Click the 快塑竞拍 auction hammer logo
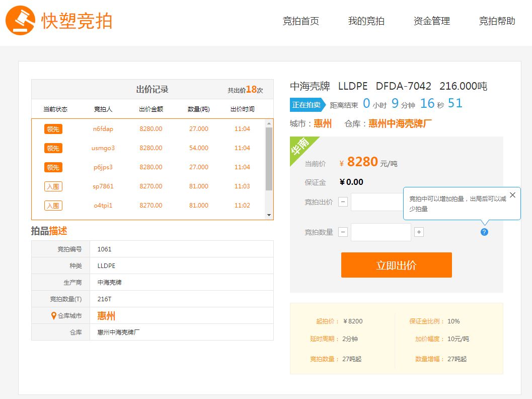The height and width of the screenshot is (399, 532). (x=20, y=21)
